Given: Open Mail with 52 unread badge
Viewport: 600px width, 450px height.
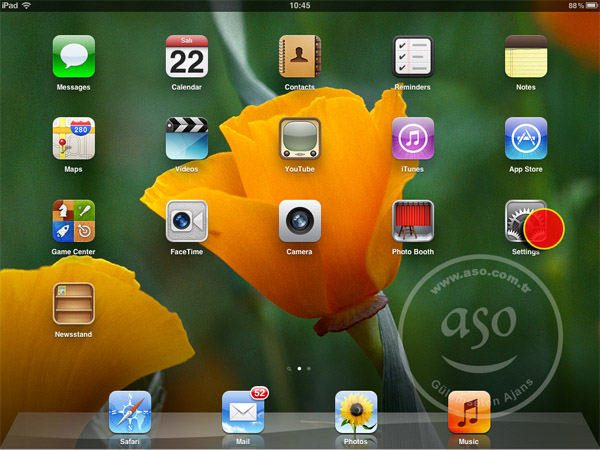Looking at the screenshot, I should (x=243, y=412).
